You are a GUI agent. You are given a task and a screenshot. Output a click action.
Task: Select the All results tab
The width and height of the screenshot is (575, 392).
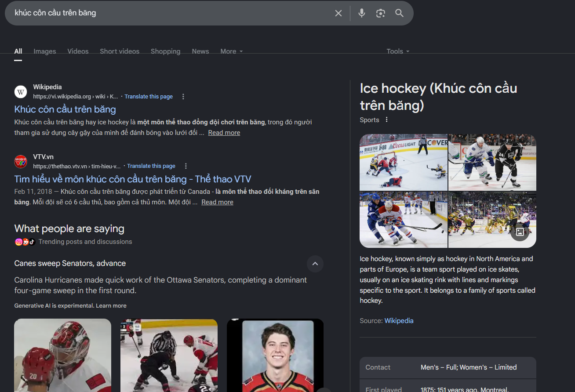click(18, 51)
